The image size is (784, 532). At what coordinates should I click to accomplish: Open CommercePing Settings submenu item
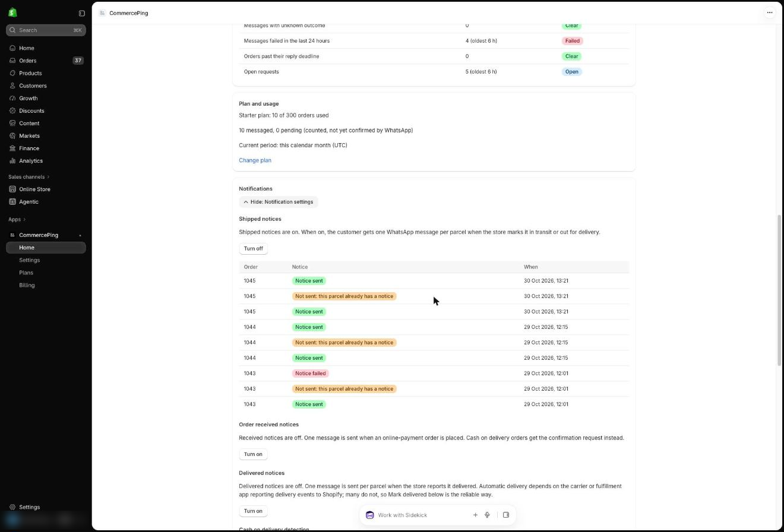[x=29, y=260]
